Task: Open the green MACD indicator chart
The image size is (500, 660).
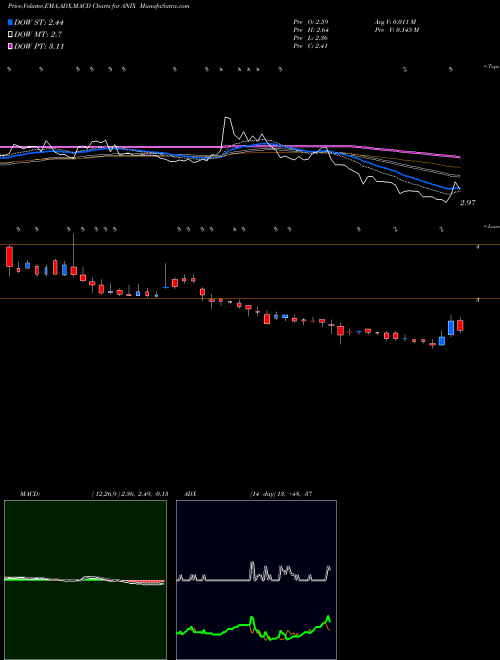Action: [85, 580]
